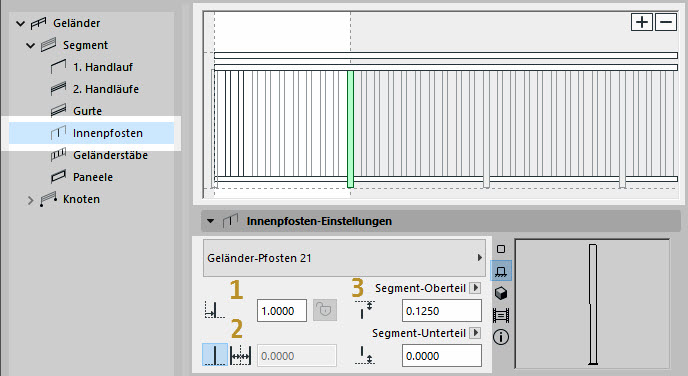Zoom out the railing preview with minus button
The image size is (688, 376).
pyautogui.click(x=666, y=22)
